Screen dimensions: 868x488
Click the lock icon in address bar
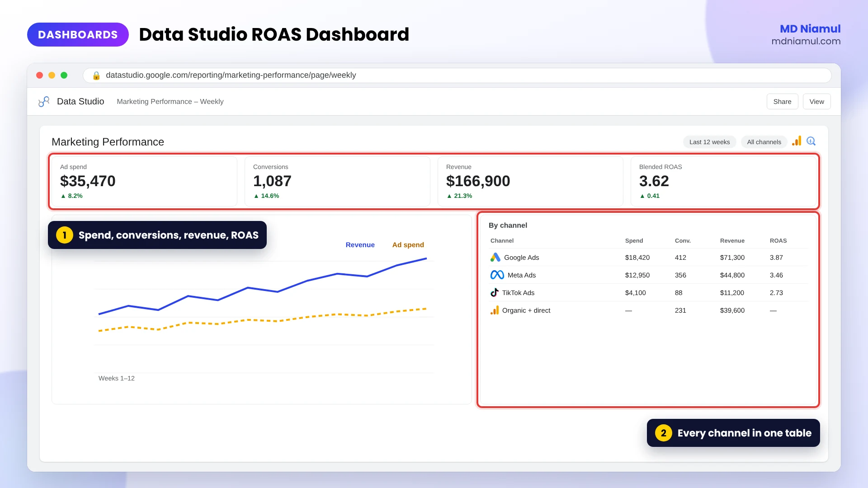(96, 75)
